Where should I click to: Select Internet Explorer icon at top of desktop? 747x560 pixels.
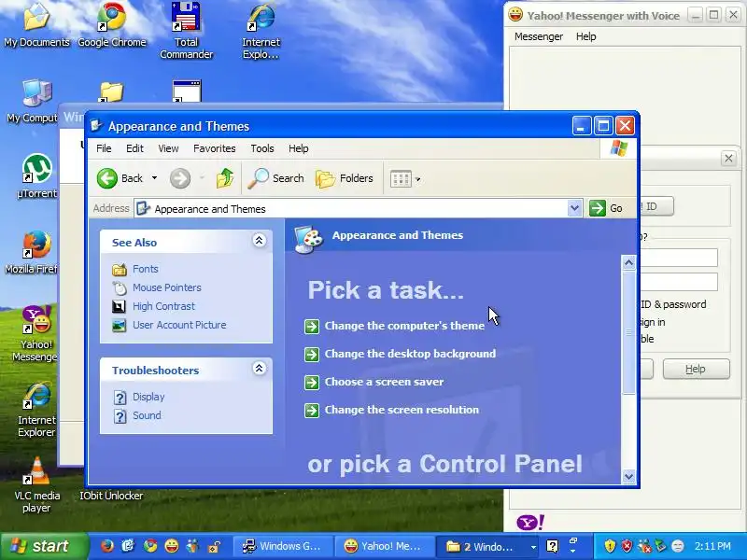(x=261, y=31)
